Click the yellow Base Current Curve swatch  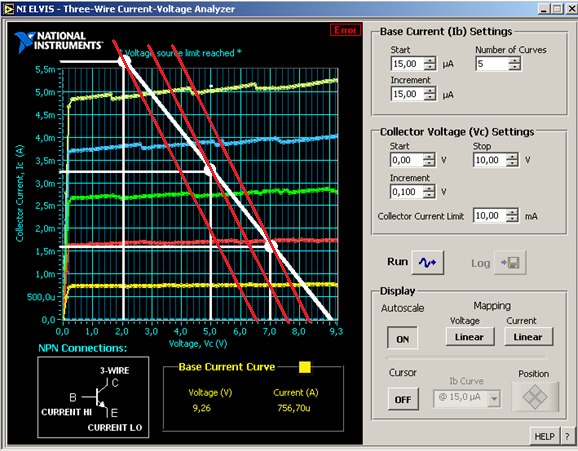pyautogui.click(x=304, y=367)
